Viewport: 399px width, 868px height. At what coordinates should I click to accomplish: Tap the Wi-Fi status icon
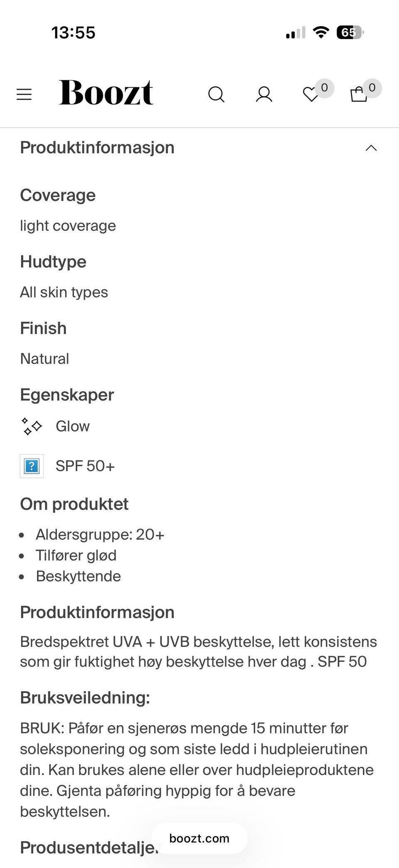tap(320, 32)
